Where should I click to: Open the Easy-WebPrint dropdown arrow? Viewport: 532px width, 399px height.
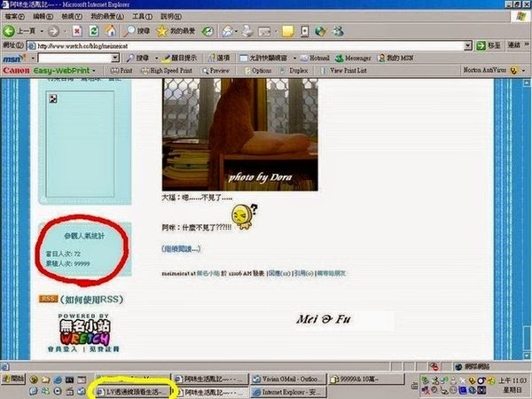click(x=94, y=71)
